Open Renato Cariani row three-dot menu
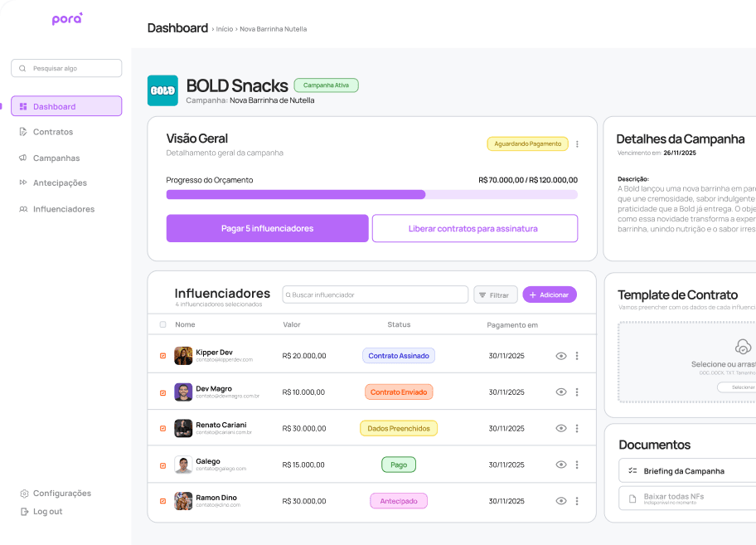Viewport: 756px width, 545px height. coord(577,428)
